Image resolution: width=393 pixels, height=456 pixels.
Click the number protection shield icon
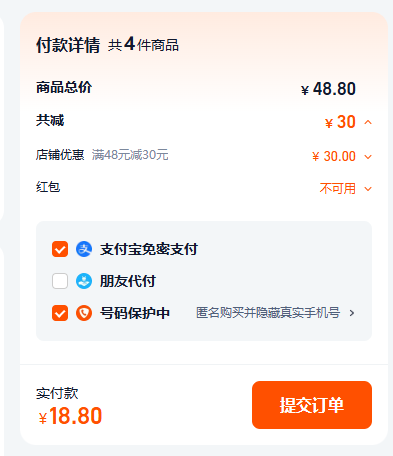84,313
